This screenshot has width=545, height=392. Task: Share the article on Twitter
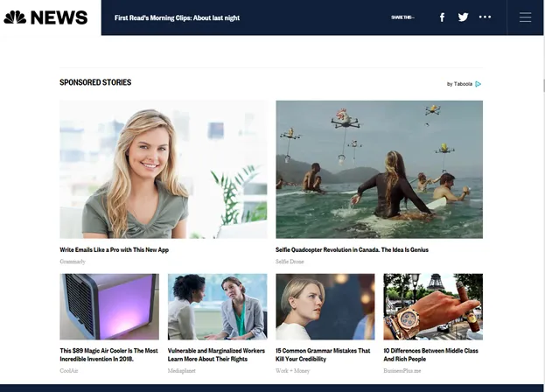tap(463, 17)
